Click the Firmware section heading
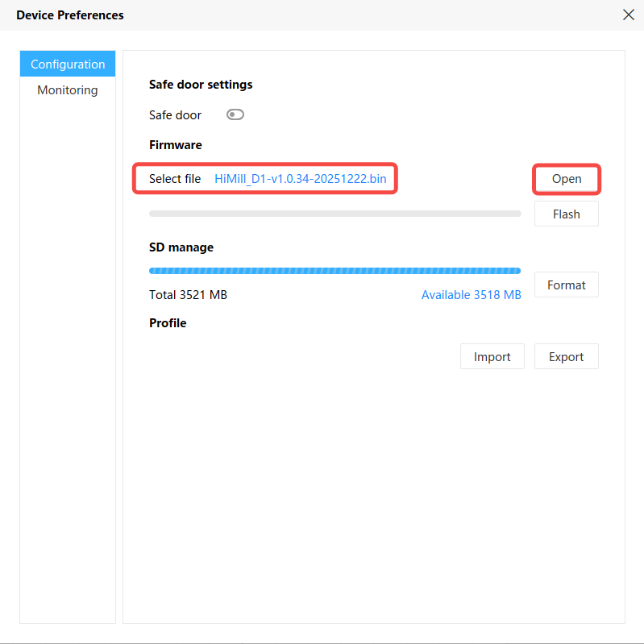Viewport: 644px width, 644px height. click(x=175, y=145)
